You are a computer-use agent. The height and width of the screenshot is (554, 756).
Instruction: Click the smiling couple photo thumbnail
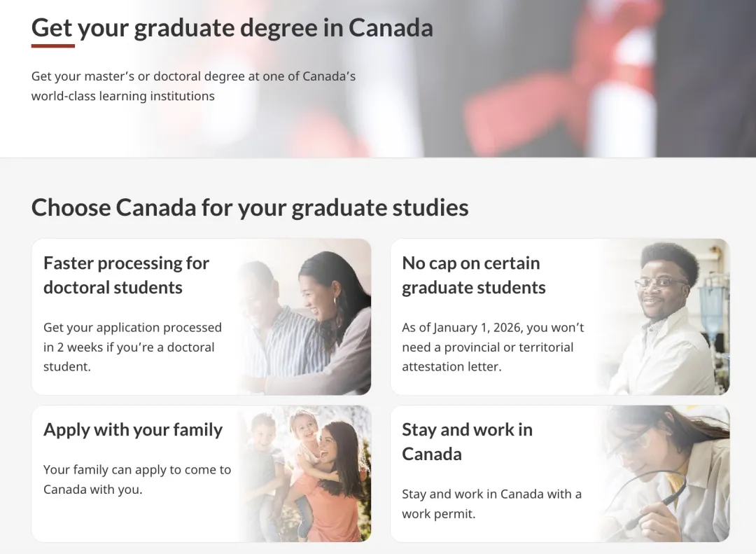coord(308,319)
